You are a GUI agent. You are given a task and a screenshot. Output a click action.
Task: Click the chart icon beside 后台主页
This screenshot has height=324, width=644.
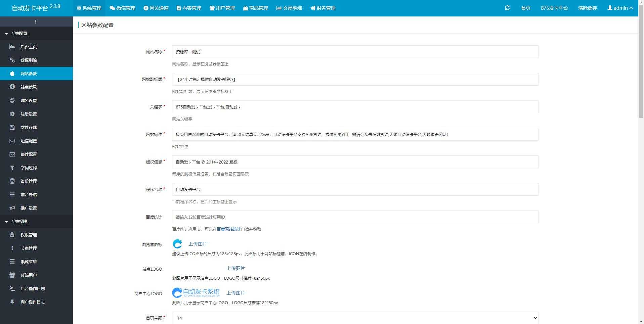point(12,47)
